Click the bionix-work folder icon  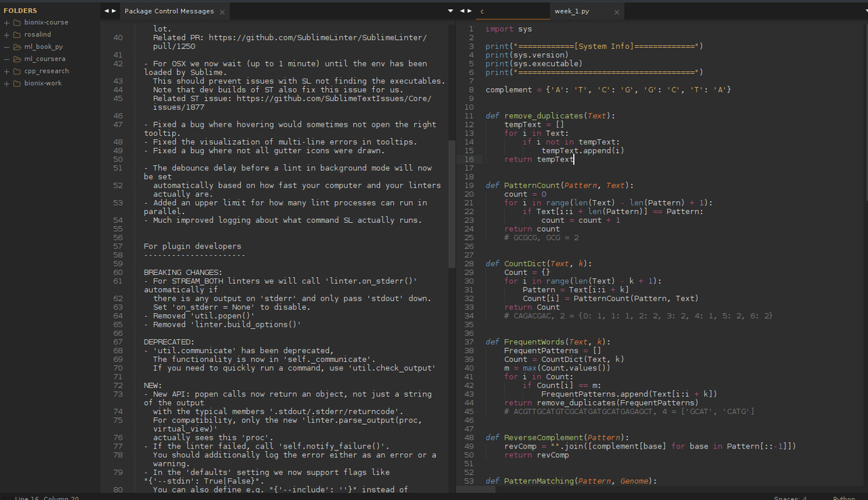(17, 83)
